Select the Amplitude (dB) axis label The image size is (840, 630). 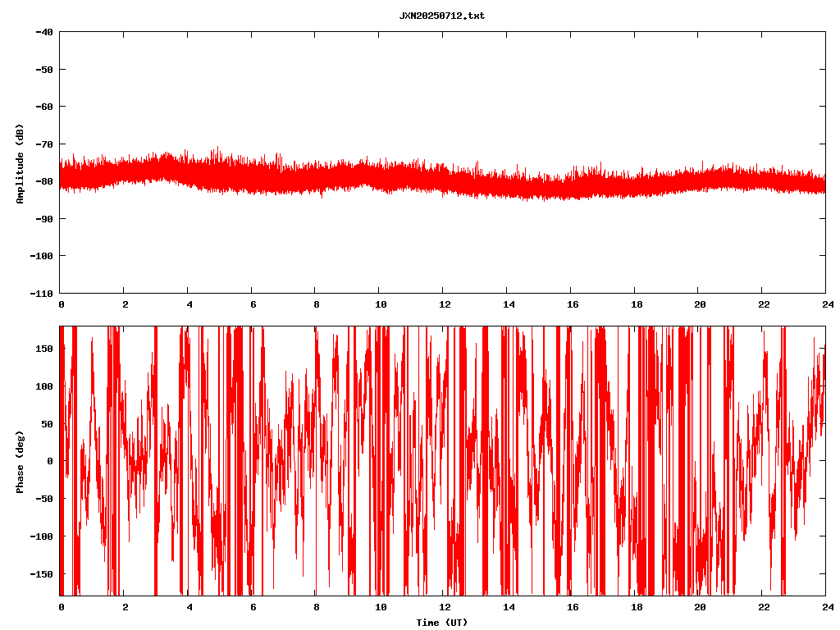(x=20, y=164)
